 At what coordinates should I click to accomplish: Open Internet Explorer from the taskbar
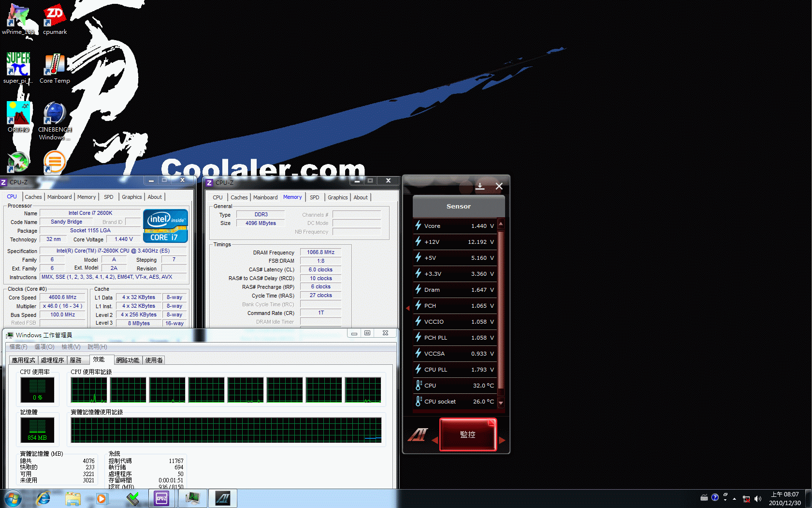coord(43,498)
